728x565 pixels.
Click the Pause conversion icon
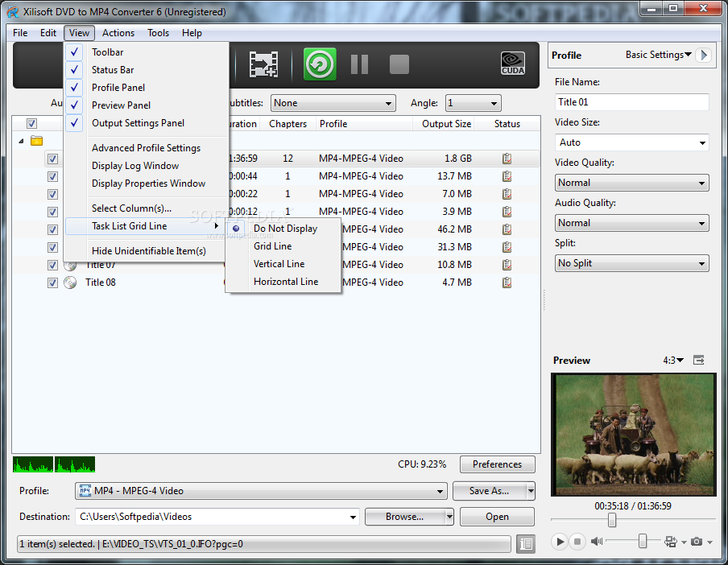point(359,64)
